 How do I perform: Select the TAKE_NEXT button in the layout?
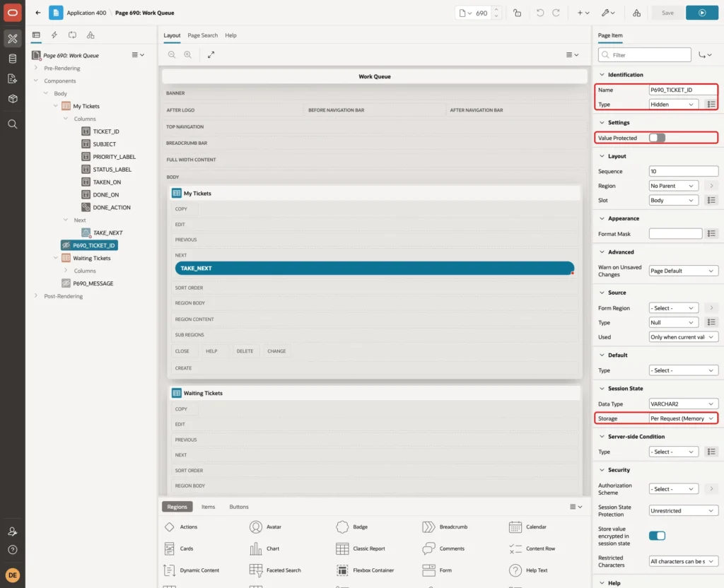coord(375,268)
